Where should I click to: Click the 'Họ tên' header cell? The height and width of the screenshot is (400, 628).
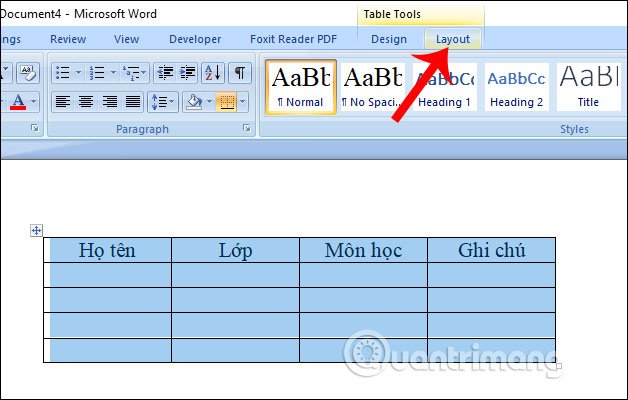[107, 250]
